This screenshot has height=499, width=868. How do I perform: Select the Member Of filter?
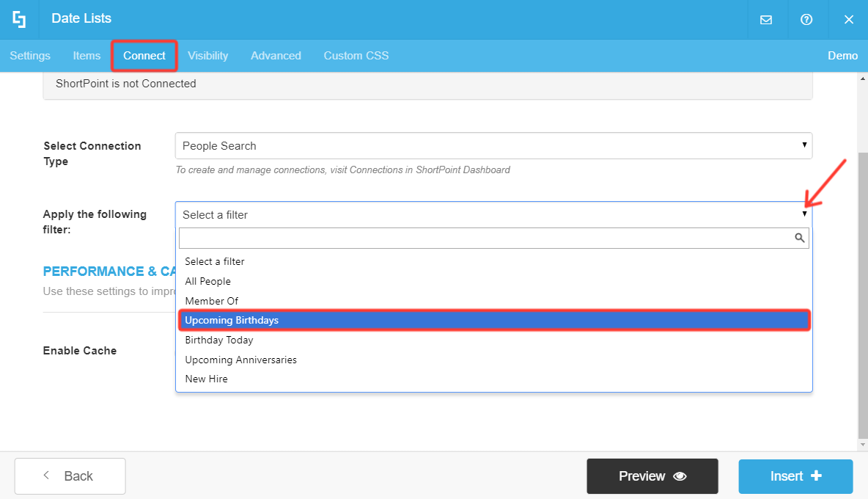pos(494,301)
